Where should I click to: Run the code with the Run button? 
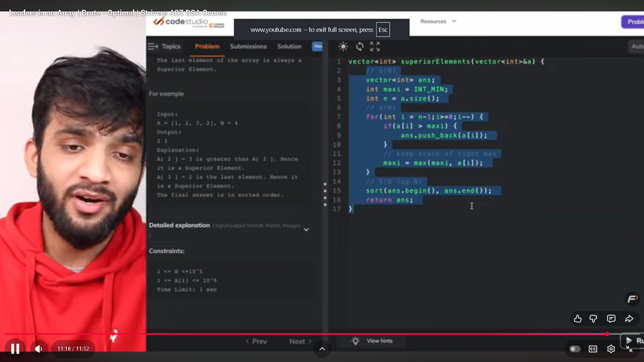635,339
